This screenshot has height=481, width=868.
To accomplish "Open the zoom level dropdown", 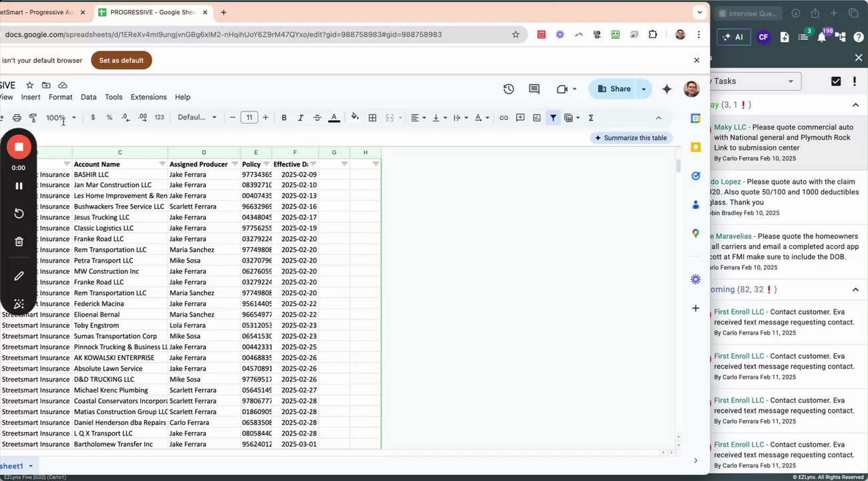I will (61, 118).
